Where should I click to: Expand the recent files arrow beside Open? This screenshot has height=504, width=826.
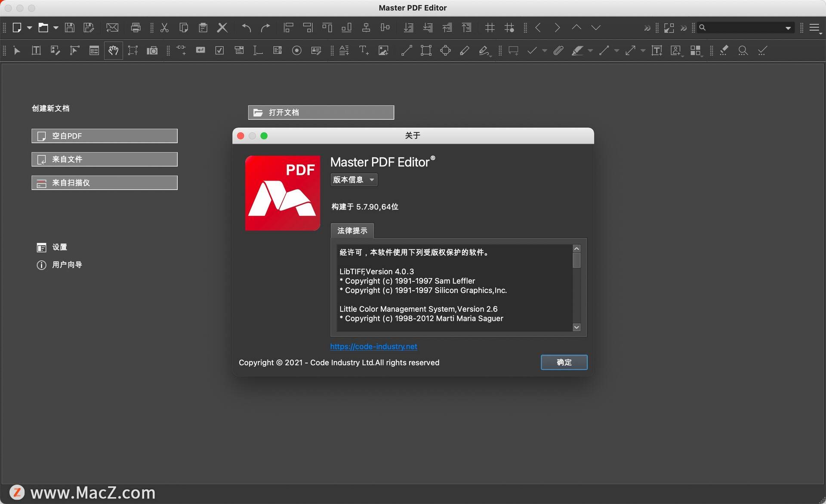pyautogui.click(x=56, y=28)
